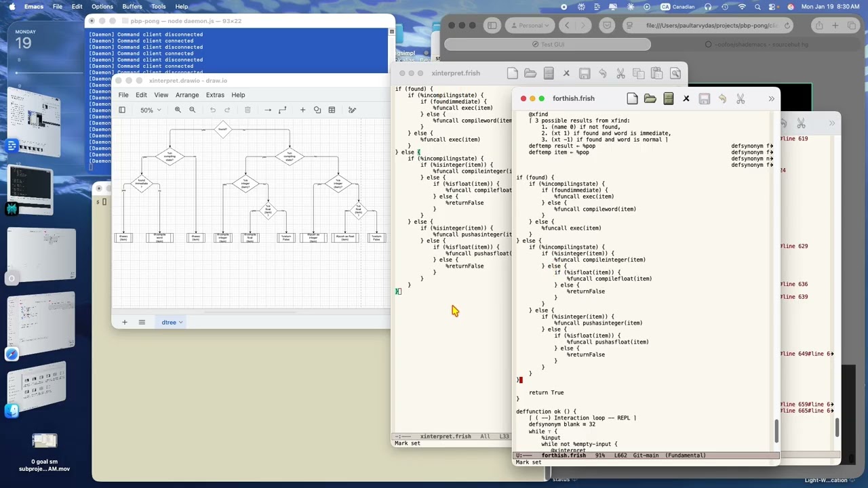Click the Open folder icon in forthish.frish toolbar

point(650,99)
